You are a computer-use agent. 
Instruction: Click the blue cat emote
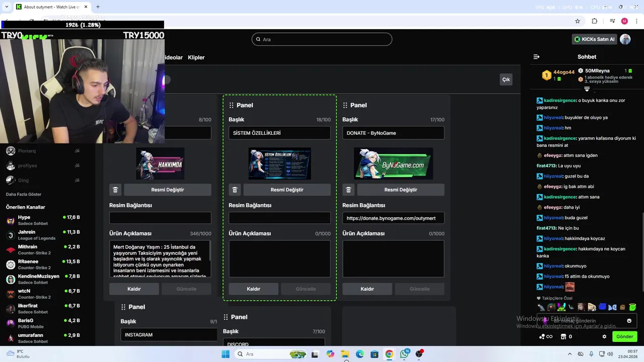pyautogui.click(x=602, y=307)
